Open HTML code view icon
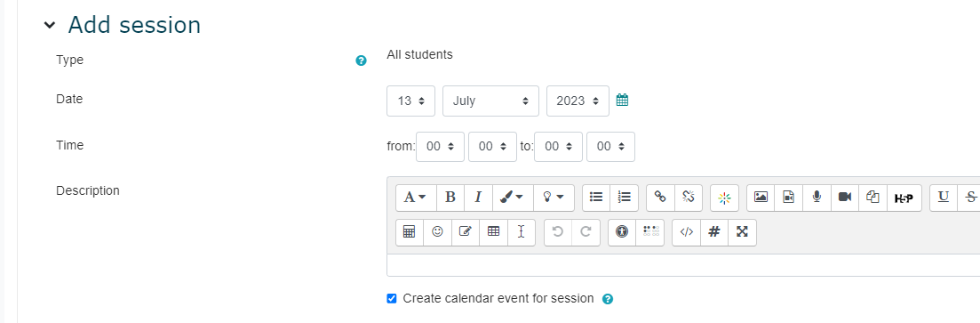This screenshot has width=980, height=323. click(686, 231)
